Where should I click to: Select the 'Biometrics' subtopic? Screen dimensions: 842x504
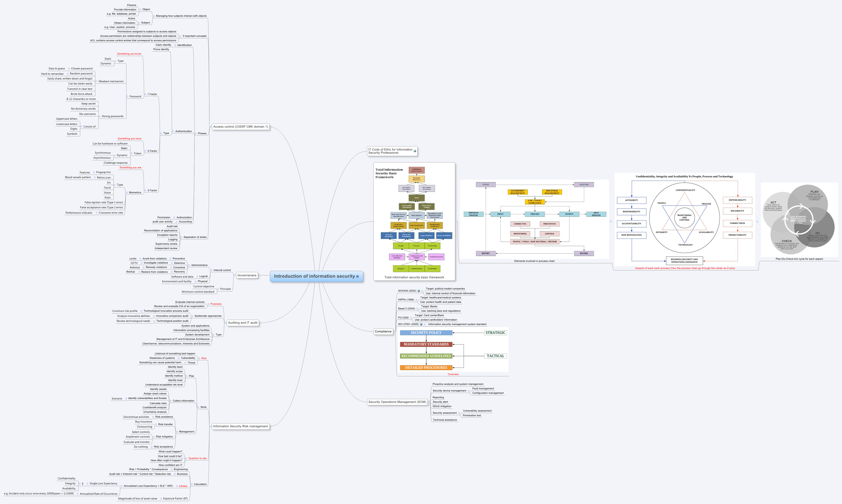coord(135,193)
